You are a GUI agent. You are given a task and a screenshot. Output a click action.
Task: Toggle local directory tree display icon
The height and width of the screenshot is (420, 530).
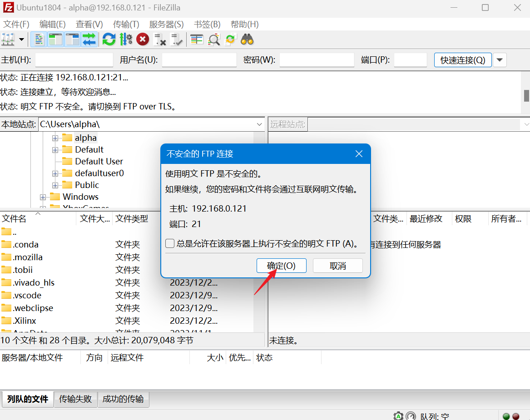(x=55, y=40)
